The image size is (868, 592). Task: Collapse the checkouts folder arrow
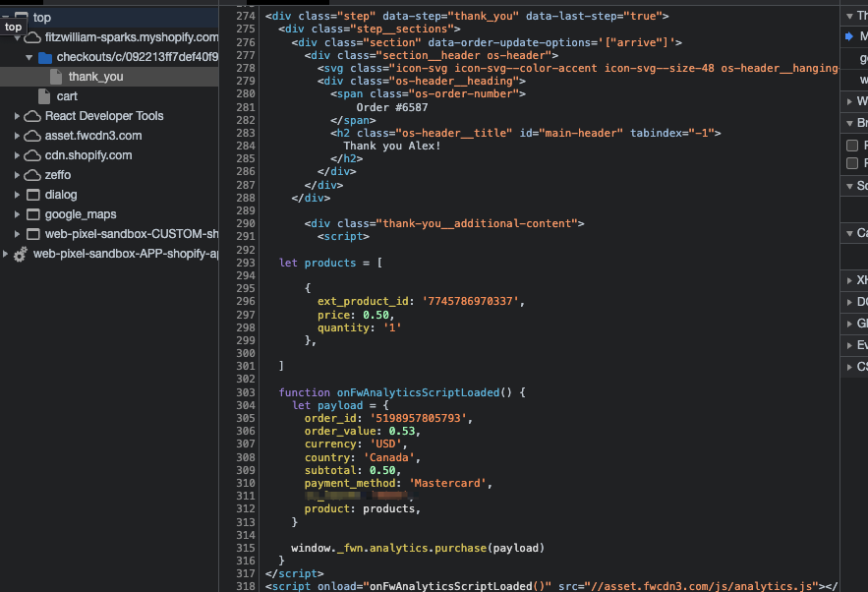29,57
